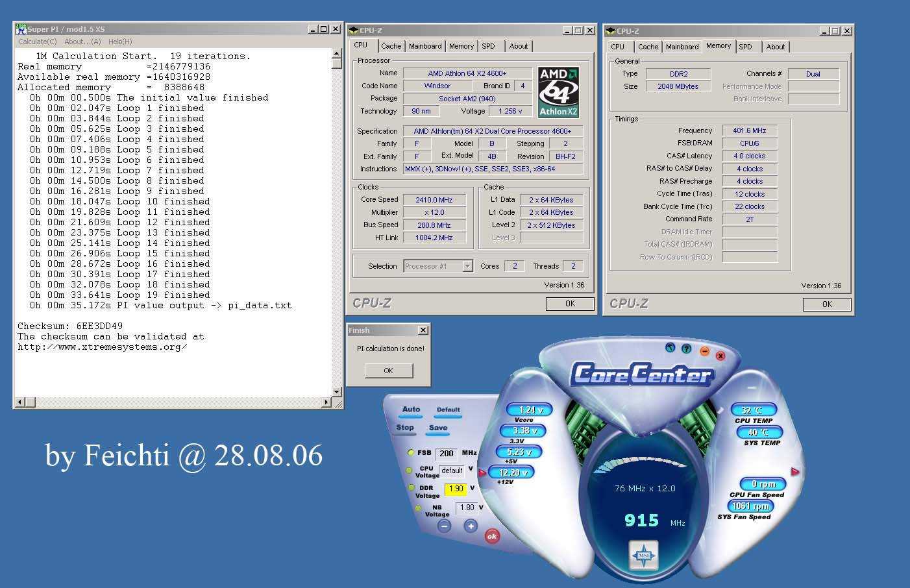The height and width of the screenshot is (588, 910).
Task: Click the 915 MHz clock display
Action: pos(654,521)
